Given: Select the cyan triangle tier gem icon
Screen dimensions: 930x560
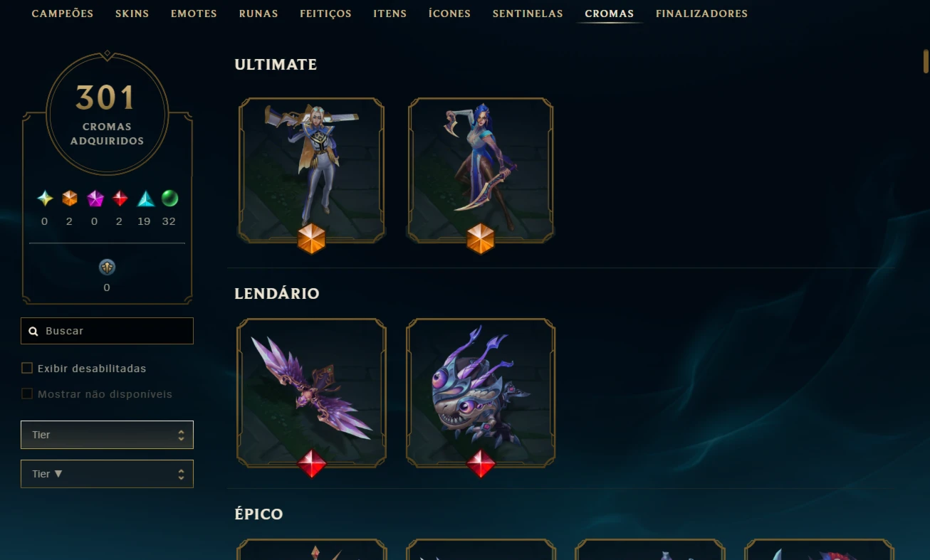Looking at the screenshot, I should 145,199.
